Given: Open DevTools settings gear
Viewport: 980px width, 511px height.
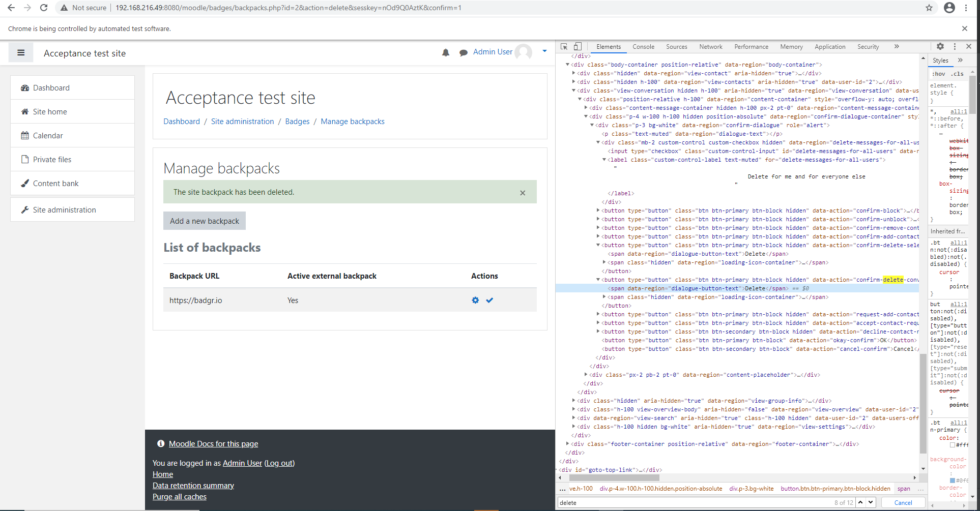Looking at the screenshot, I should click(940, 46).
